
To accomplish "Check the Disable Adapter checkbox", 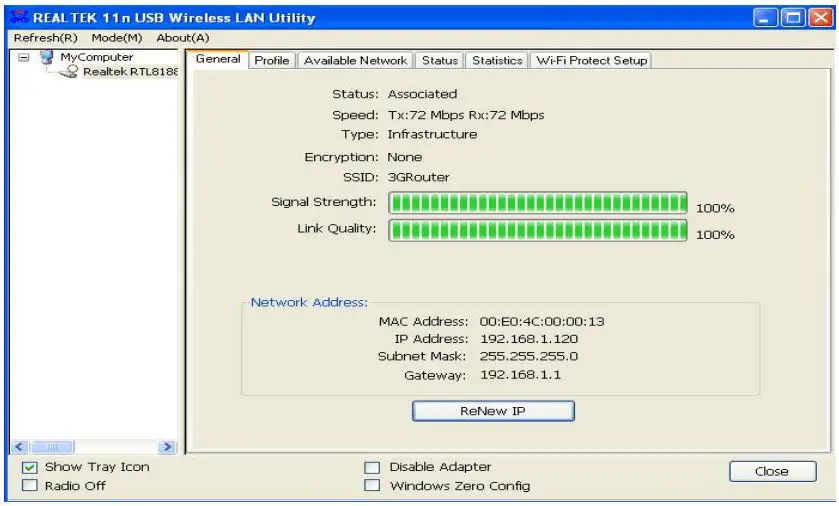I will [x=372, y=467].
